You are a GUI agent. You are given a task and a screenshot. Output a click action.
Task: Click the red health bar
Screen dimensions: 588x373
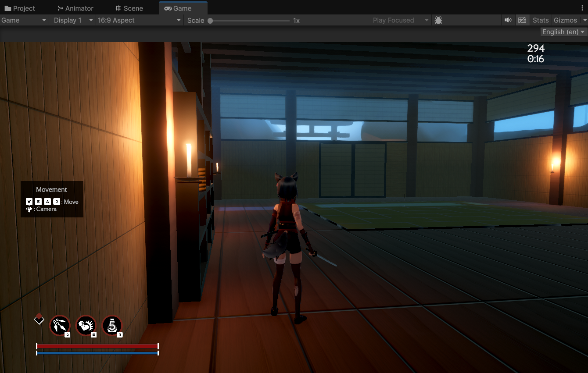97,346
